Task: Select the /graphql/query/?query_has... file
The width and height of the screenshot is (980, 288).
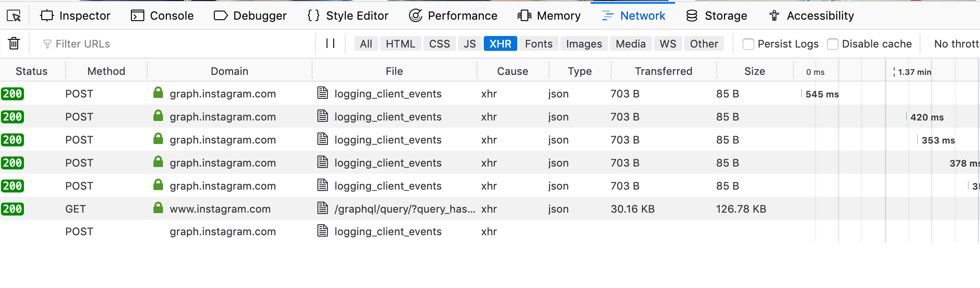Action: [405, 209]
